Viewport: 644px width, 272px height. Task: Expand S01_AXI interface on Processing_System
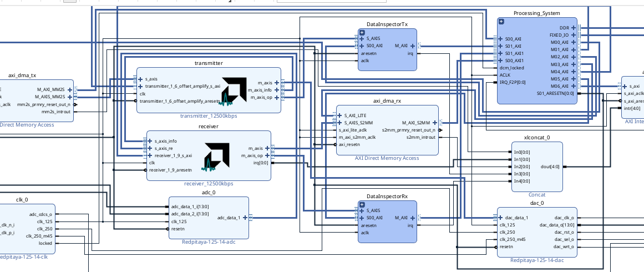click(501, 46)
